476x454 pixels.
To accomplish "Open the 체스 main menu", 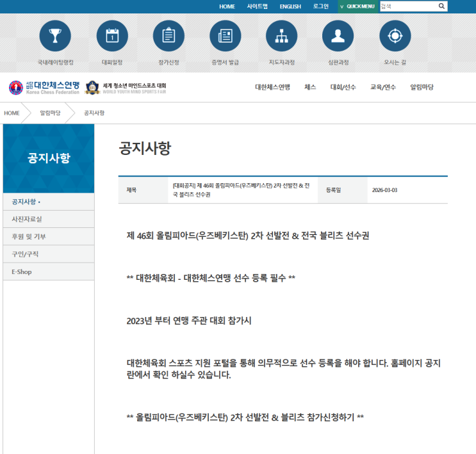I will [x=310, y=87].
